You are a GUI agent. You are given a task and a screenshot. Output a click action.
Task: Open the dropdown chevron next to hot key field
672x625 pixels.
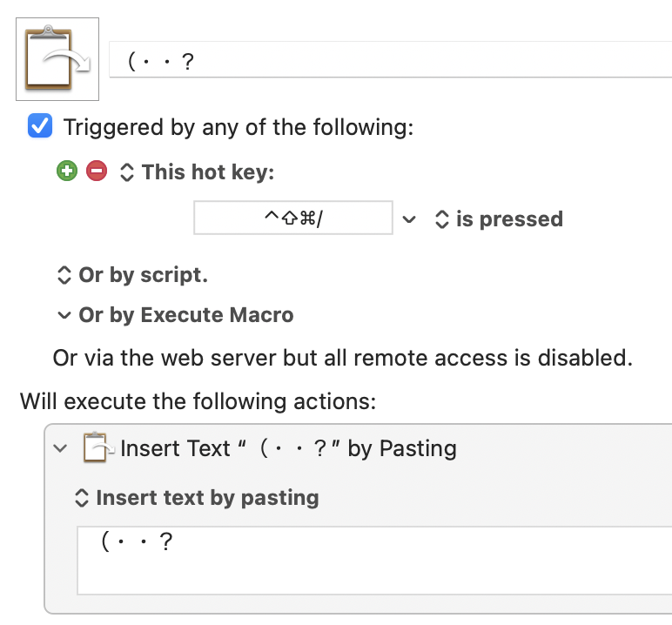point(409,219)
